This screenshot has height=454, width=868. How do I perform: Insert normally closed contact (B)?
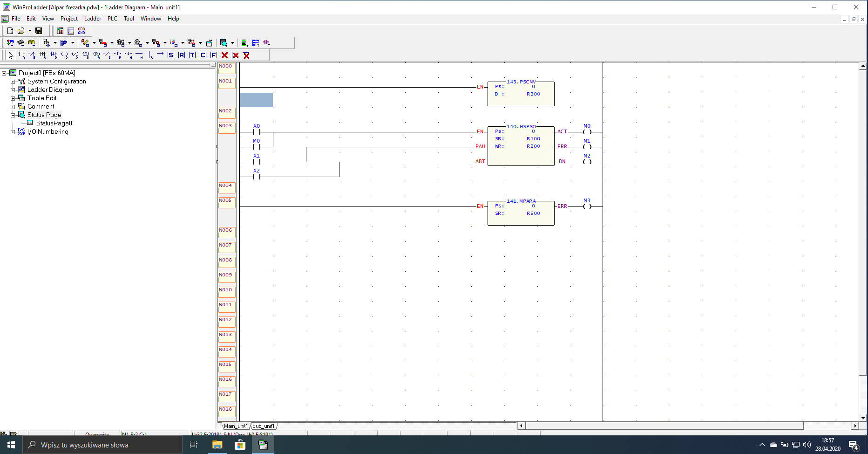[x=32, y=55]
